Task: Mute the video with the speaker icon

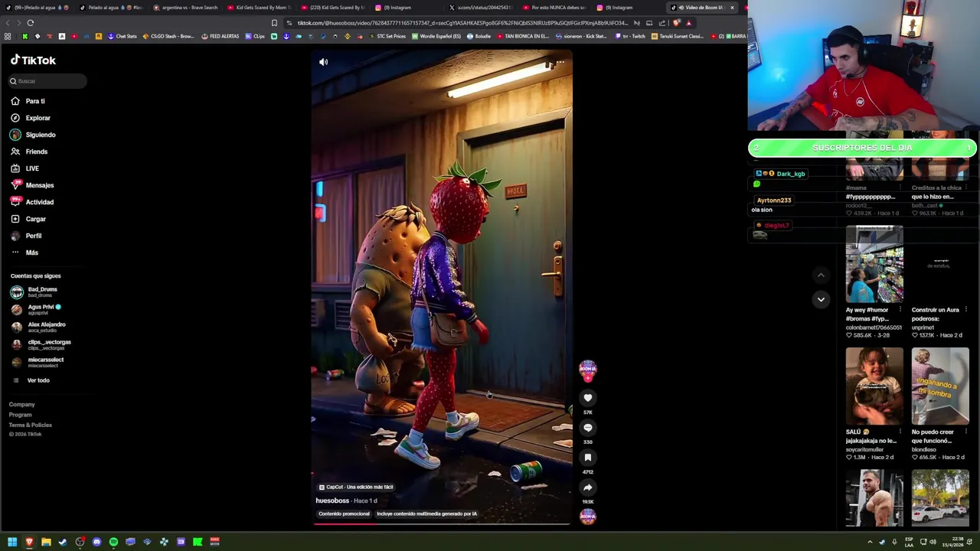Action: (323, 62)
